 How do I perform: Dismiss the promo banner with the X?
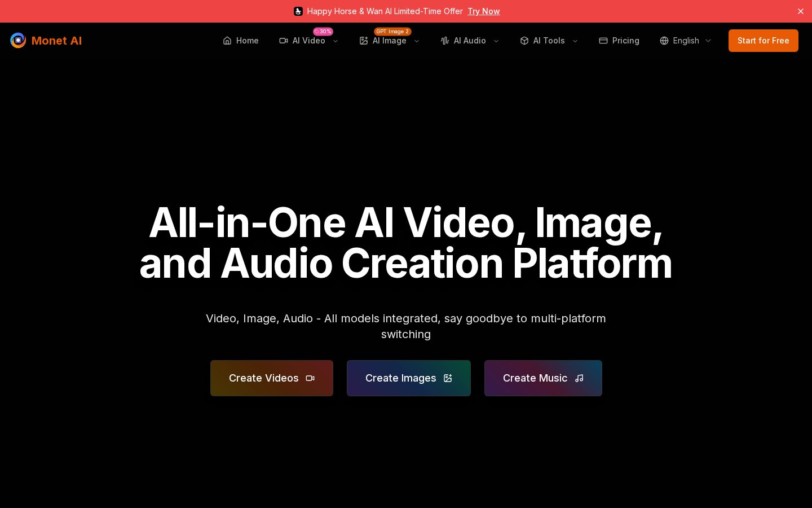tap(801, 11)
